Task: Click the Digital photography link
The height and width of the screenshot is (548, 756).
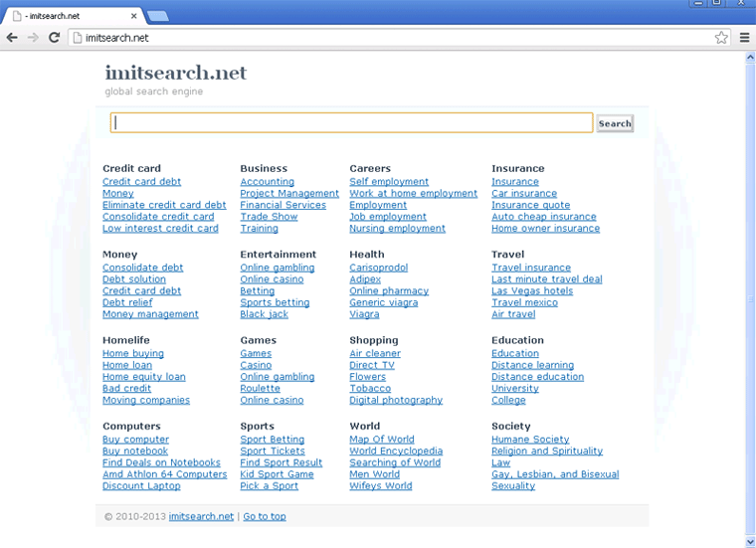Action: tap(396, 401)
